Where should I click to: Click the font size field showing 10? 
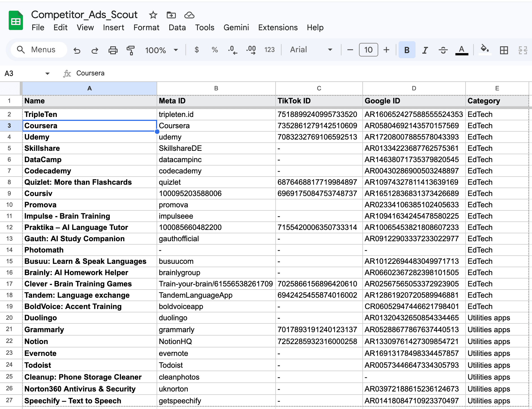click(x=368, y=50)
